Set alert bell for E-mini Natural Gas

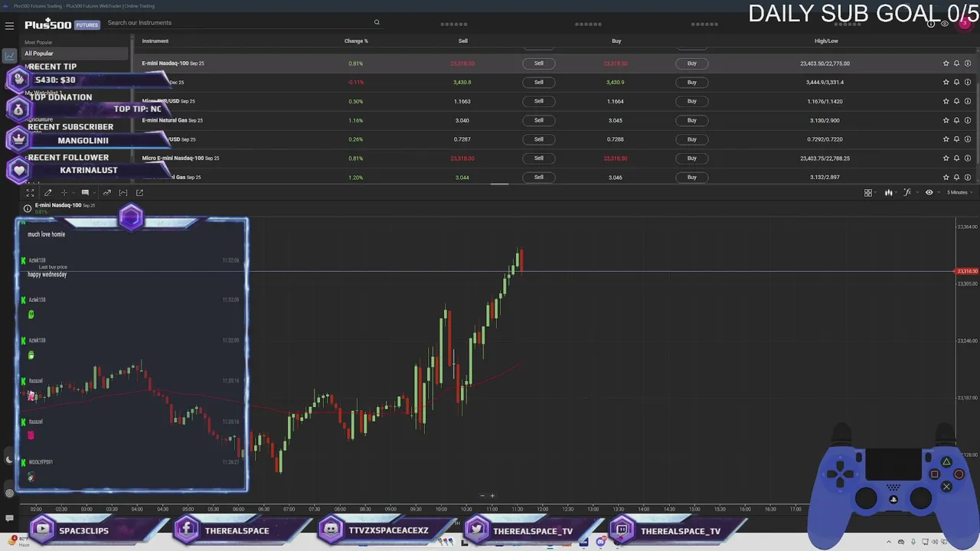pyautogui.click(x=956, y=120)
